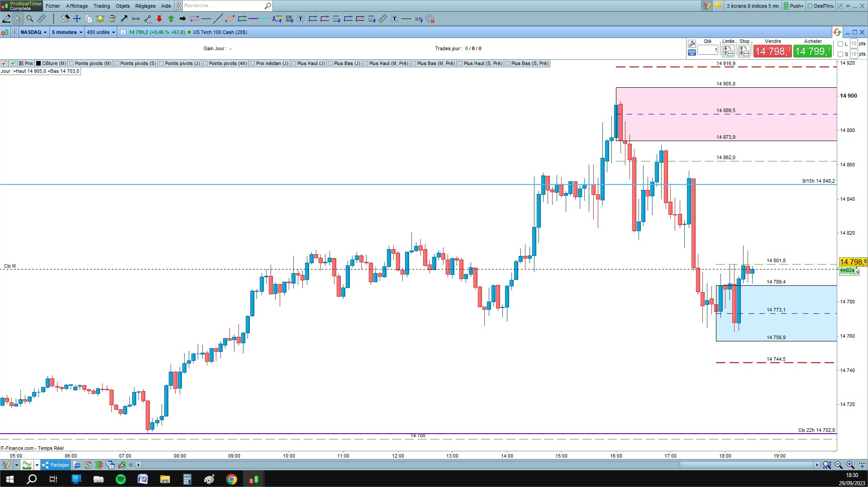Add an alert with the bell icon

click(100, 19)
